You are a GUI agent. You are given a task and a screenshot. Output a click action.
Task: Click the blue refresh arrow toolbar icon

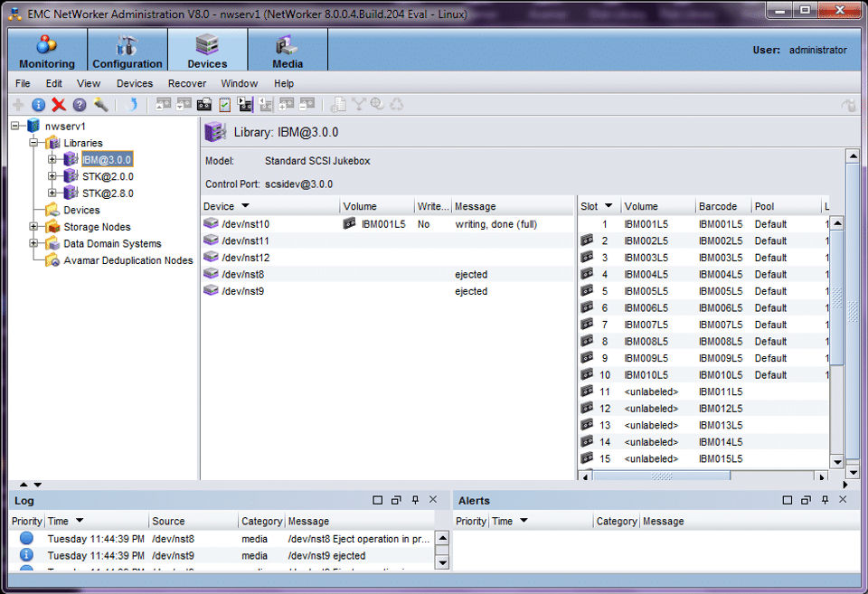coord(132,104)
